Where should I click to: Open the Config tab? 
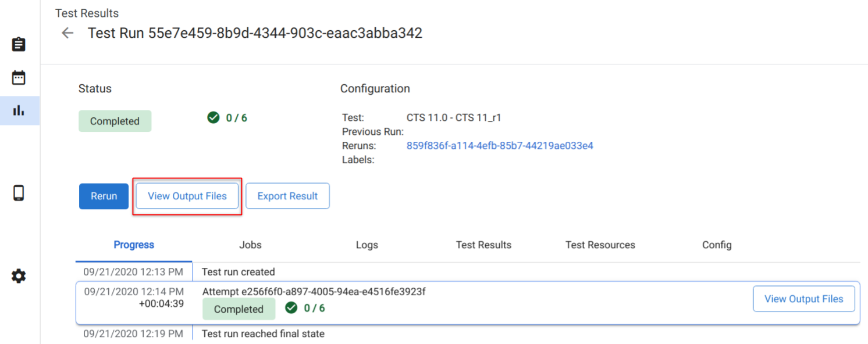tap(716, 245)
